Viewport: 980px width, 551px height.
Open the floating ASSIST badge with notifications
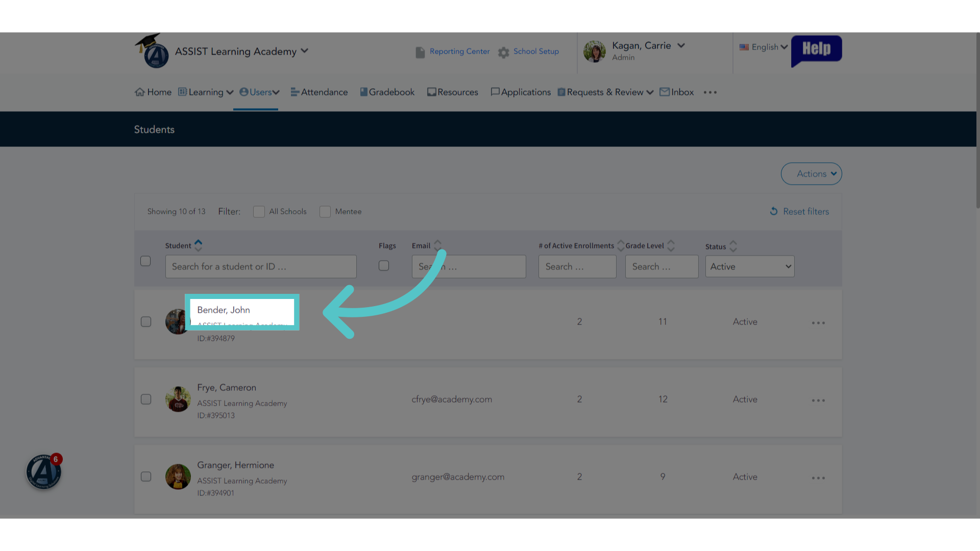pos(44,472)
